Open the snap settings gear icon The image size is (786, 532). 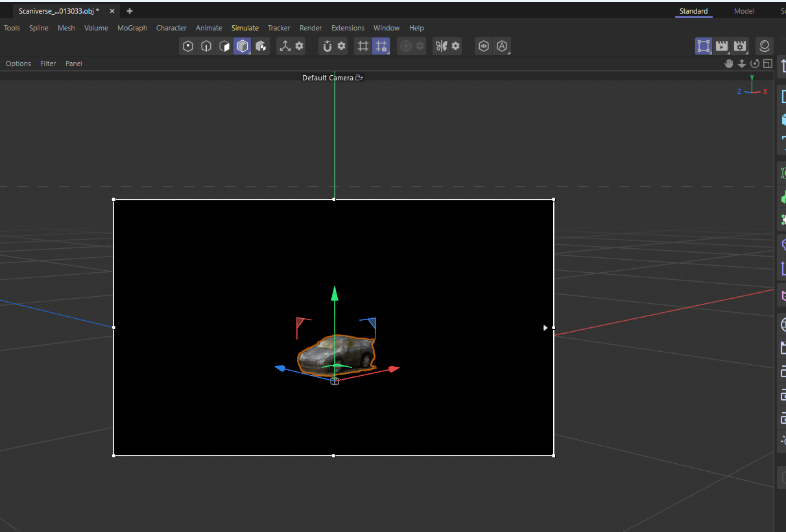[342, 46]
